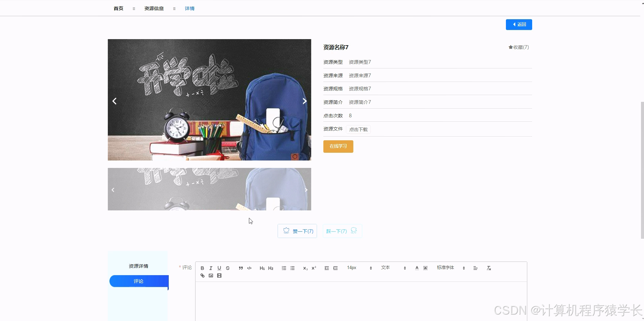The width and height of the screenshot is (644, 321).
Task: Click the 点击下载 link to download file
Action: [x=358, y=129]
